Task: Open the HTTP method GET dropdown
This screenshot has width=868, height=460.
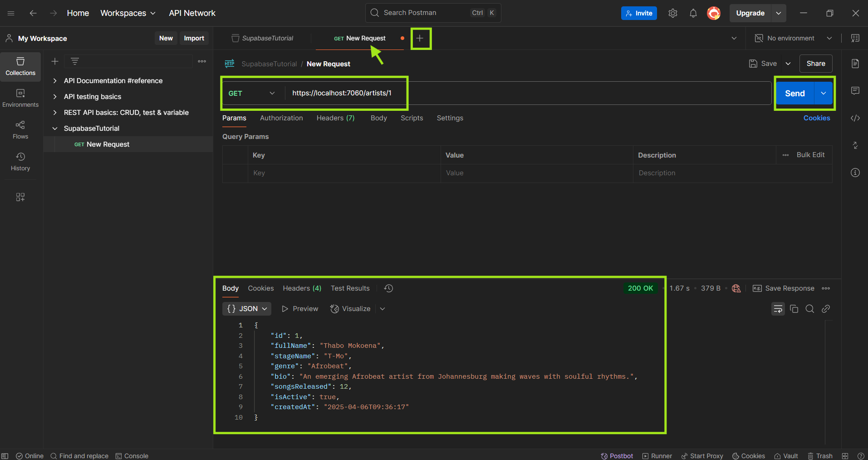Action: (x=252, y=93)
